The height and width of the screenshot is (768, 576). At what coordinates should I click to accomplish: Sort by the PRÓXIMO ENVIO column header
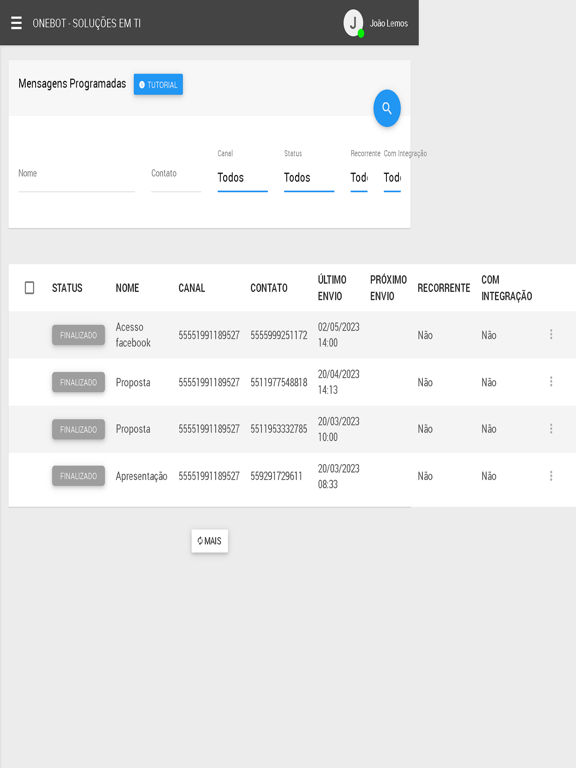[x=388, y=288]
